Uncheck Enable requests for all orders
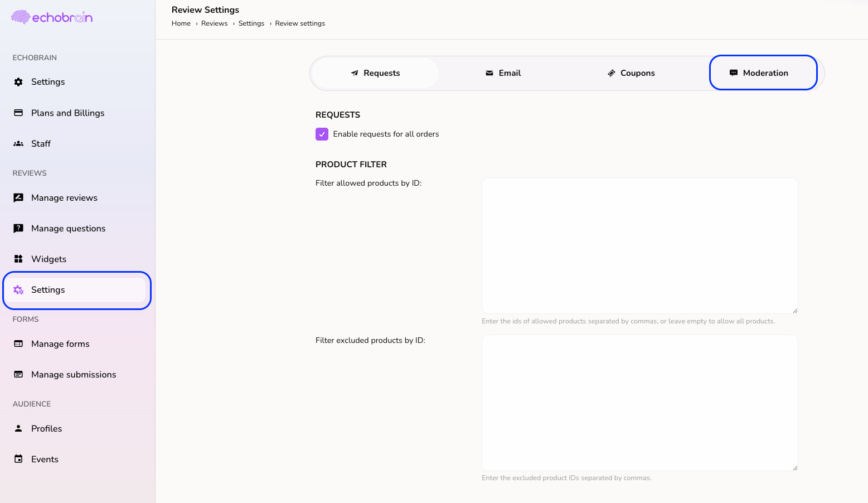 (322, 134)
